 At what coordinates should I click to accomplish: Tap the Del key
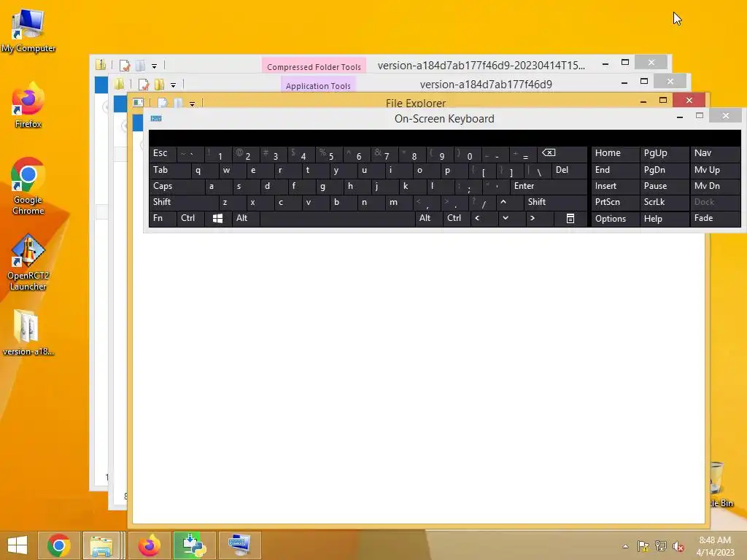pyautogui.click(x=569, y=170)
